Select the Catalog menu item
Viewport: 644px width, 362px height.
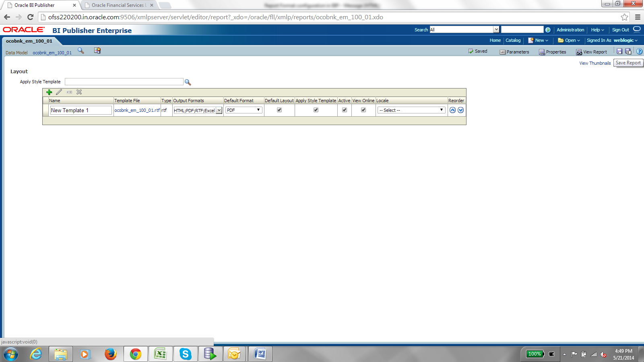point(513,40)
